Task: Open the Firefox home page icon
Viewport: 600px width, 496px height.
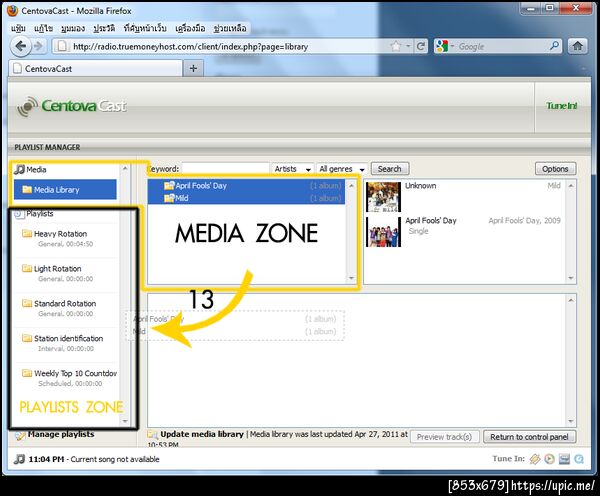Action: 577,47
